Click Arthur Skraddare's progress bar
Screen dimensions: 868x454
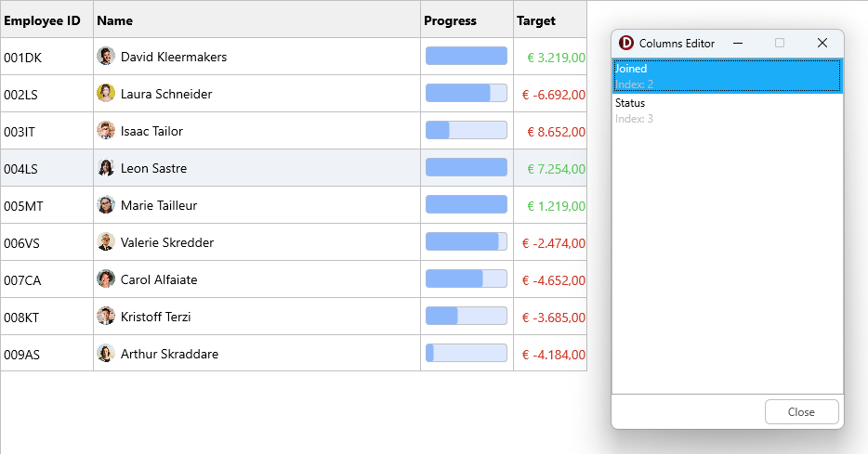[467, 354]
